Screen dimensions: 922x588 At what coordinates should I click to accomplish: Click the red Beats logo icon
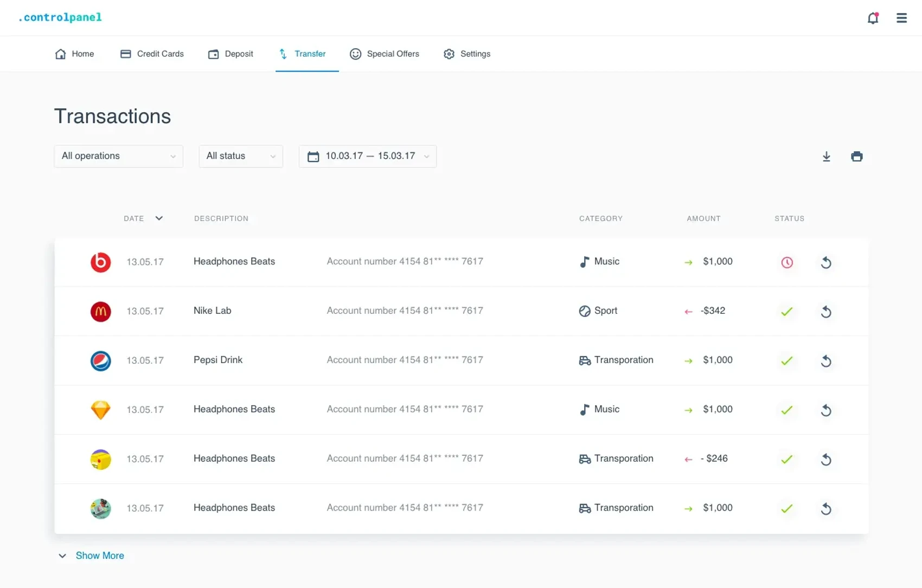click(x=100, y=262)
